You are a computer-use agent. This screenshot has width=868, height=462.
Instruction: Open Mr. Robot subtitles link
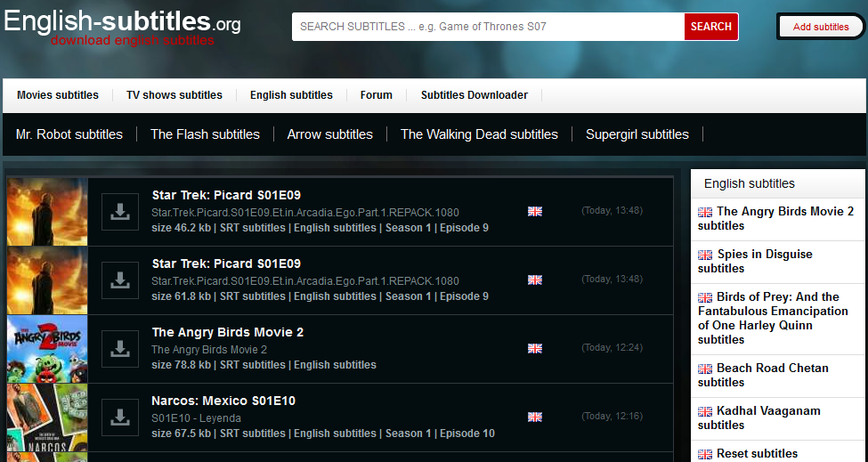click(69, 134)
